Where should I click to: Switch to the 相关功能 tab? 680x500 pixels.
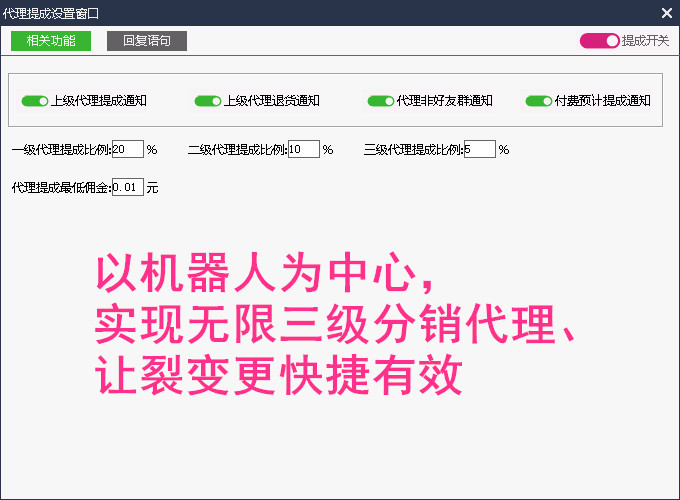coord(51,41)
